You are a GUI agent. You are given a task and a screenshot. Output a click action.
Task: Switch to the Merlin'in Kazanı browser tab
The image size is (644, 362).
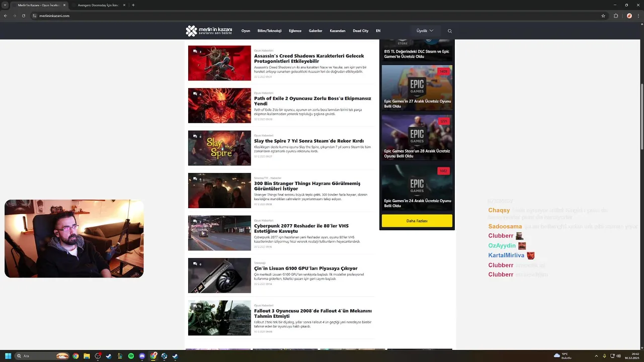coord(39,5)
